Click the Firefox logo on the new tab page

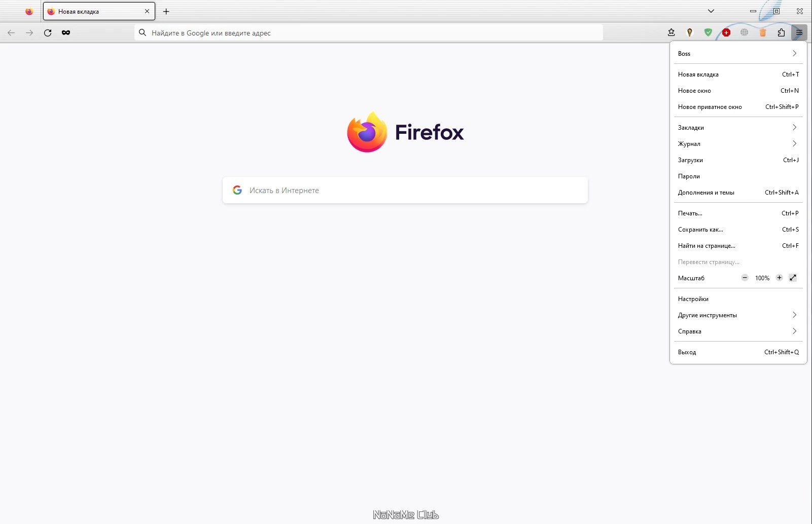click(x=405, y=132)
